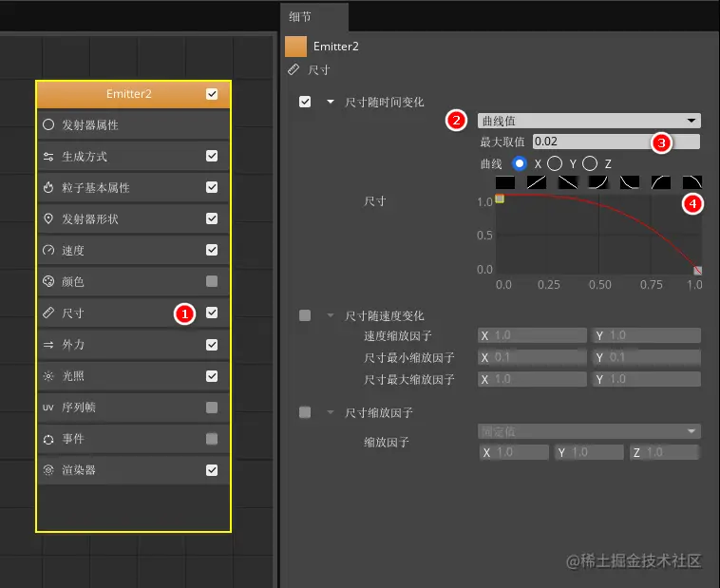Image resolution: width=720 pixels, height=588 pixels.
Task: Select the constant flat curve preset
Action: click(x=505, y=182)
